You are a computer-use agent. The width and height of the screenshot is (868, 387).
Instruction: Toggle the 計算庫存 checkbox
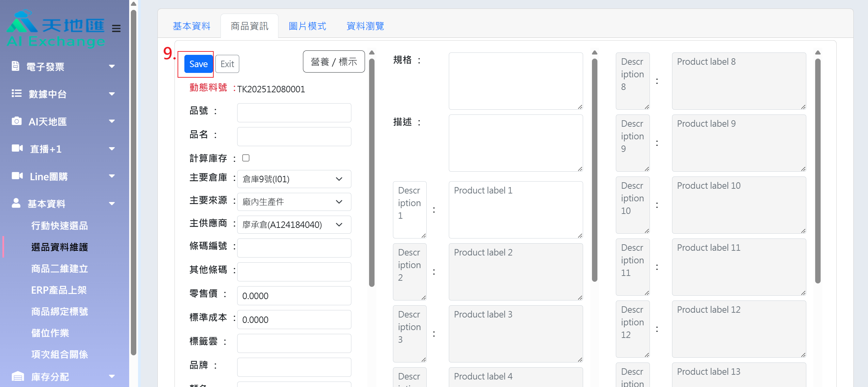(246, 158)
